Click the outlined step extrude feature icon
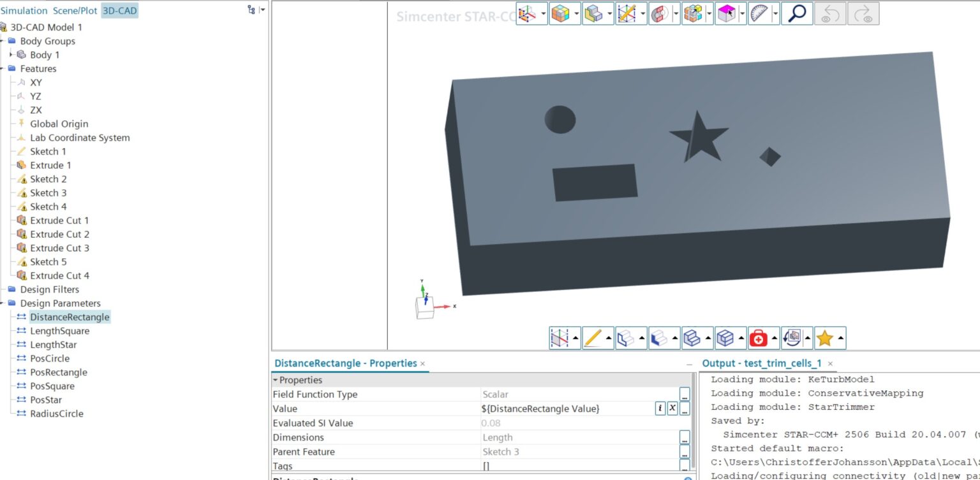The width and height of the screenshot is (980, 480). 626,338
